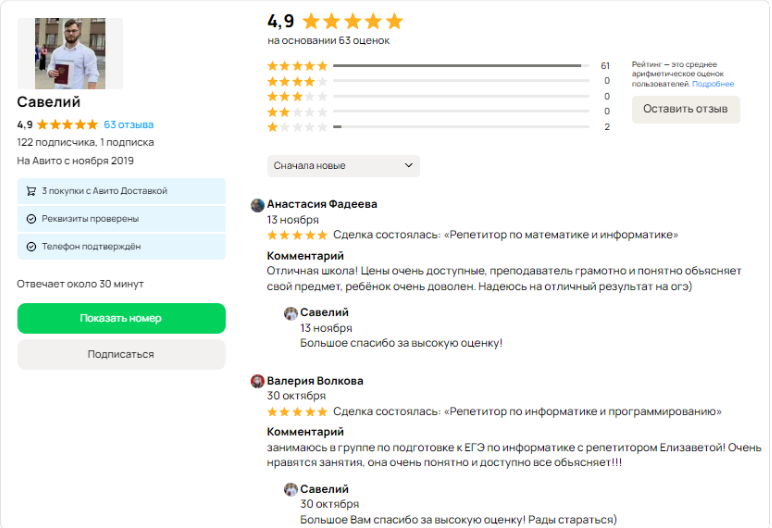The width and height of the screenshot is (772, 528).
Task: Click the Подписаться button
Action: click(x=122, y=354)
